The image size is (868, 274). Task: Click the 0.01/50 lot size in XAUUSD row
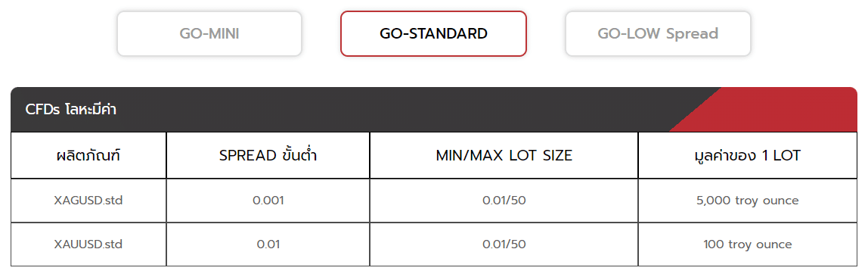[504, 244]
